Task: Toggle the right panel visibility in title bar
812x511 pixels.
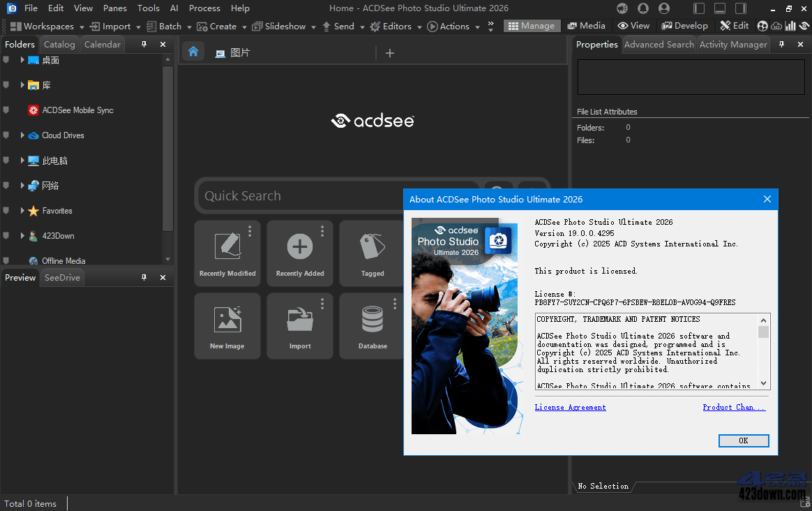Action: tap(741, 8)
